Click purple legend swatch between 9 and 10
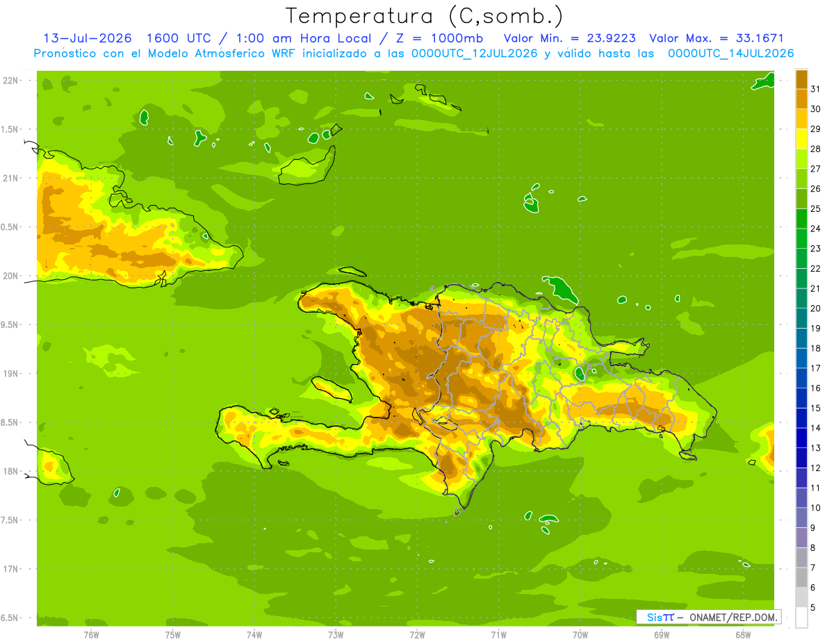834x644 pixels. [801, 518]
